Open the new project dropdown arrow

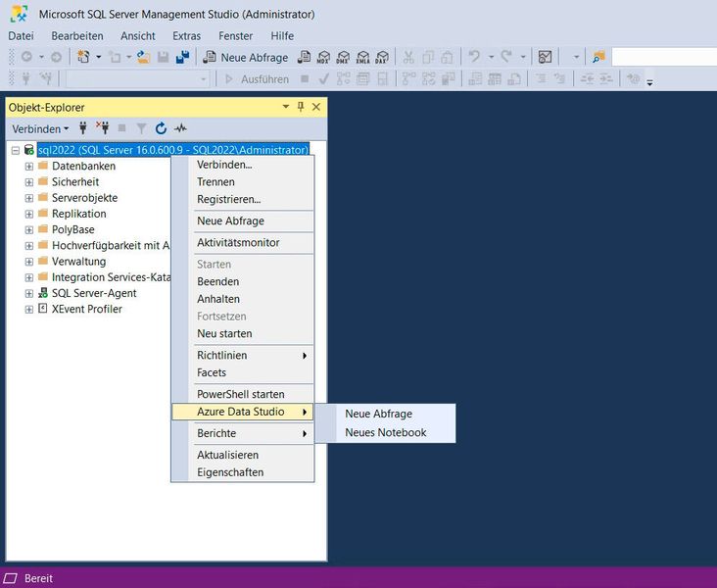click(98, 57)
